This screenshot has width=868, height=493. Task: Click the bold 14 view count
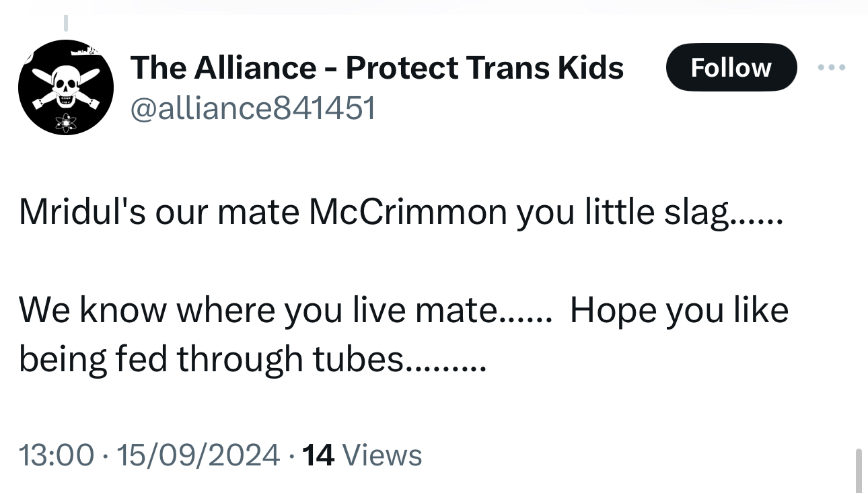point(318,455)
